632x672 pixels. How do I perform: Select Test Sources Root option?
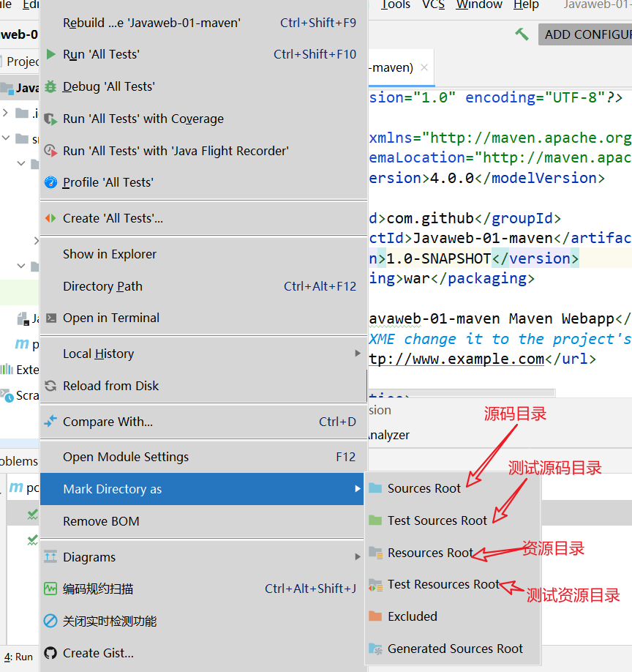tap(437, 520)
